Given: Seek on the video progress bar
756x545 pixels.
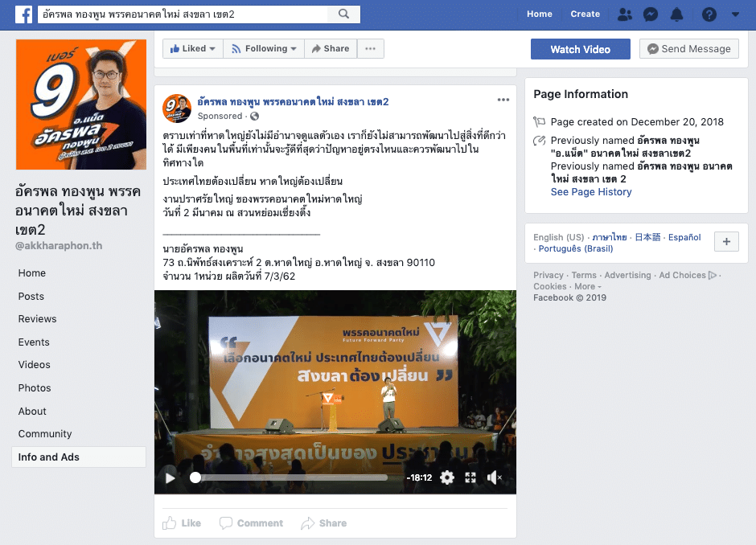Looking at the screenshot, I should pos(291,477).
